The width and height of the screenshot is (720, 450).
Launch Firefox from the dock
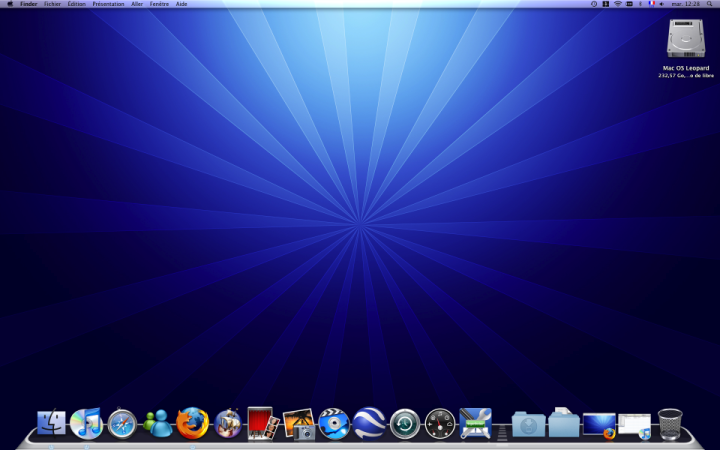[192, 423]
